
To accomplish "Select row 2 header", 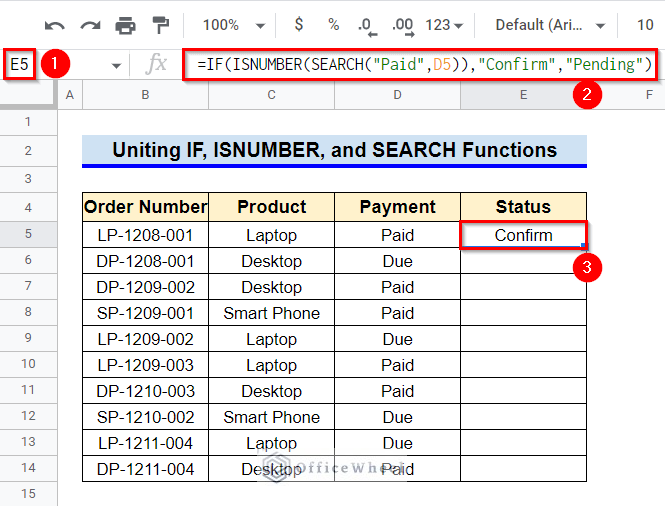I will [x=28, y=151].
